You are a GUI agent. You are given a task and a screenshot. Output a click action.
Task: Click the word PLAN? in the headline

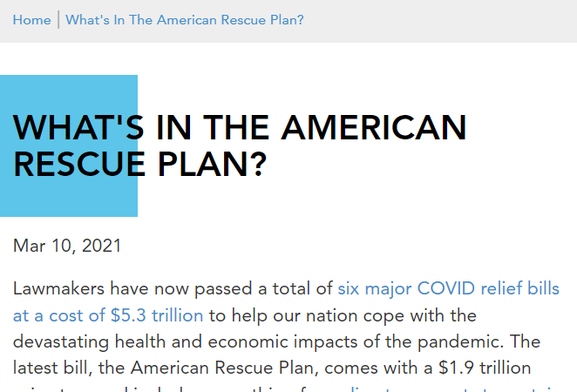tap(212, 164)
